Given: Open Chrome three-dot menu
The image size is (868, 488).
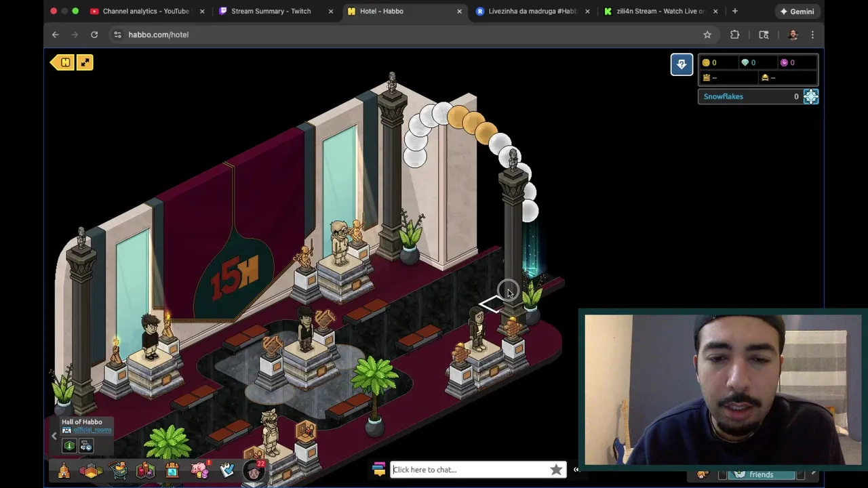Looking at the screenshot, I should pos(812,35).
